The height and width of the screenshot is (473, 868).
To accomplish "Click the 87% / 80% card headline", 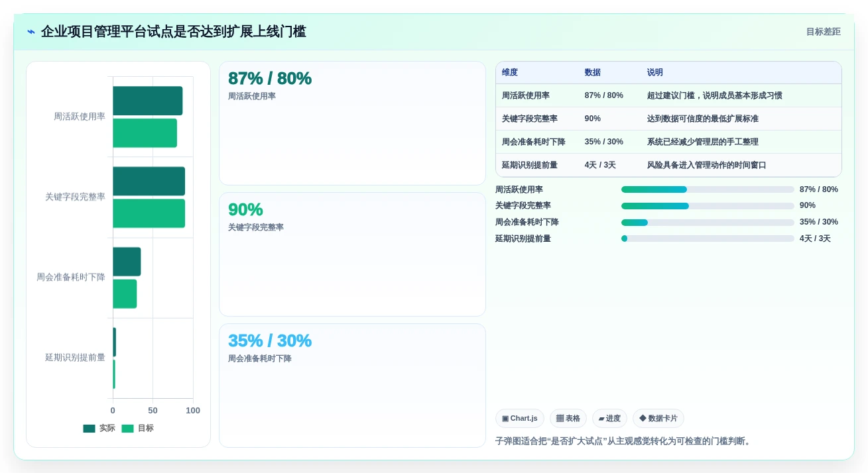I will coord(270,78).
